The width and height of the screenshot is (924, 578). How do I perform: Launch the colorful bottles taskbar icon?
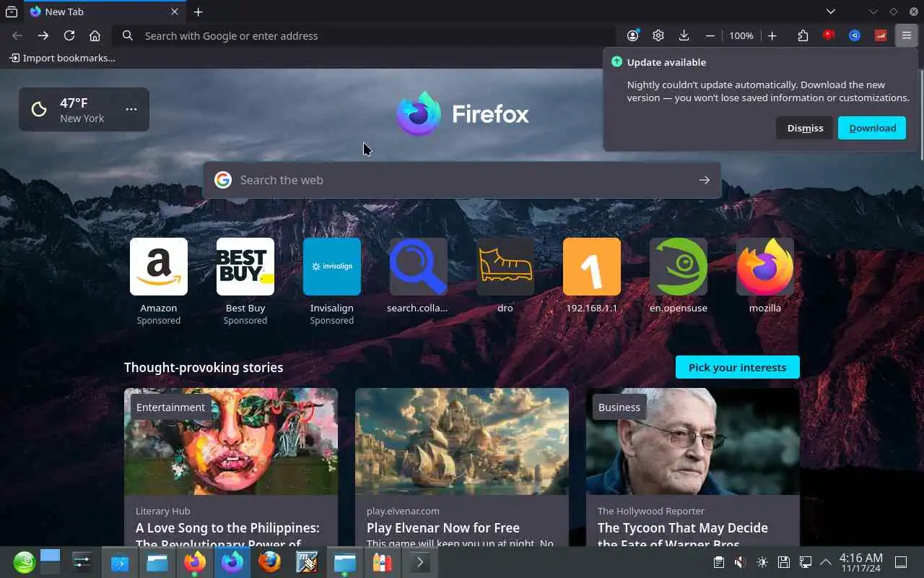click(382, 562)
